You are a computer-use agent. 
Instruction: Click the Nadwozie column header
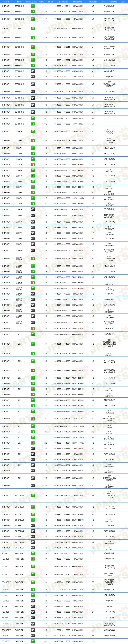click(93, 2)
